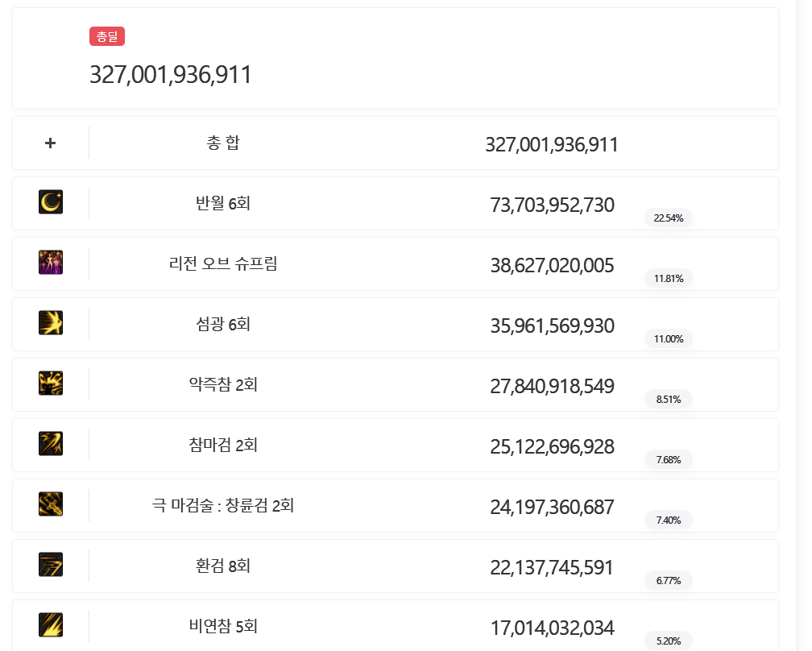Viewport: 812px width, 651px height.
Task: Click the 리전 오브 슈프림 skill icon
Action: tap(51, 263)
